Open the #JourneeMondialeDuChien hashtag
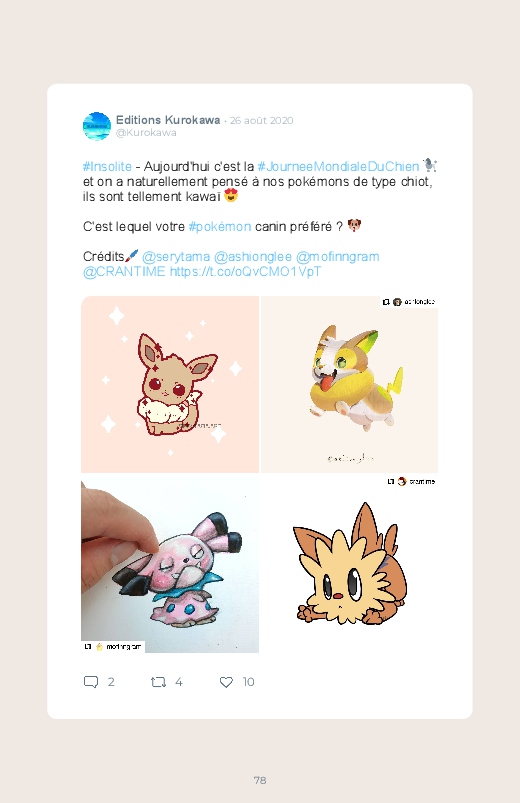The width and height of the screenshot is (520, 803). (338, 166)
